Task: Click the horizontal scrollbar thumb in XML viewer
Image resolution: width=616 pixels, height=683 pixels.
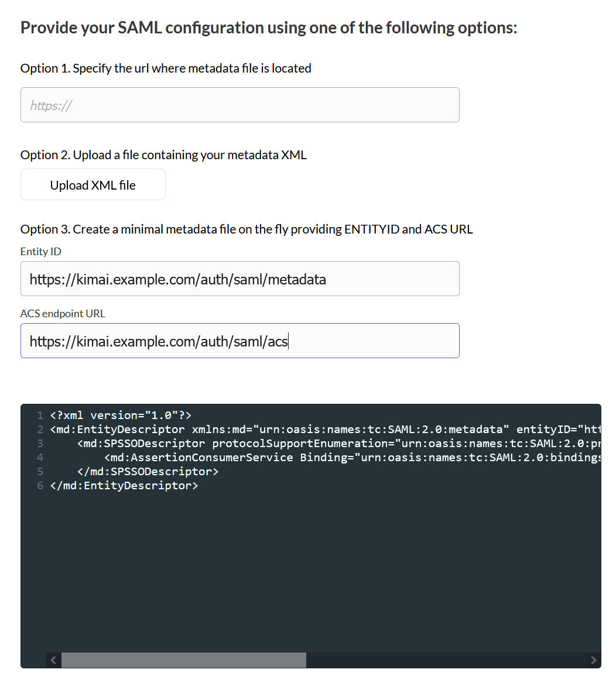Action: click(183, 660)
